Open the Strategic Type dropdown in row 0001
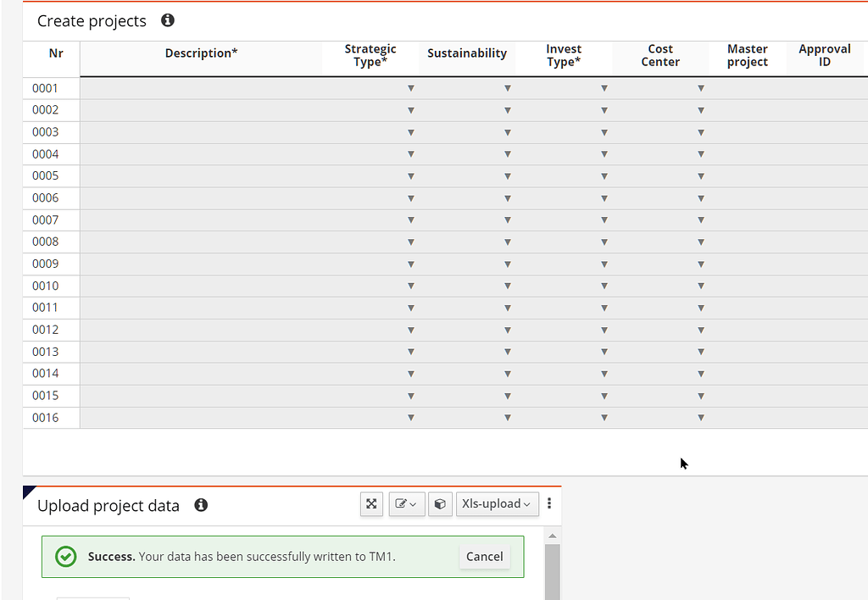Screen dimensions: 868x600 click(410, 87)
